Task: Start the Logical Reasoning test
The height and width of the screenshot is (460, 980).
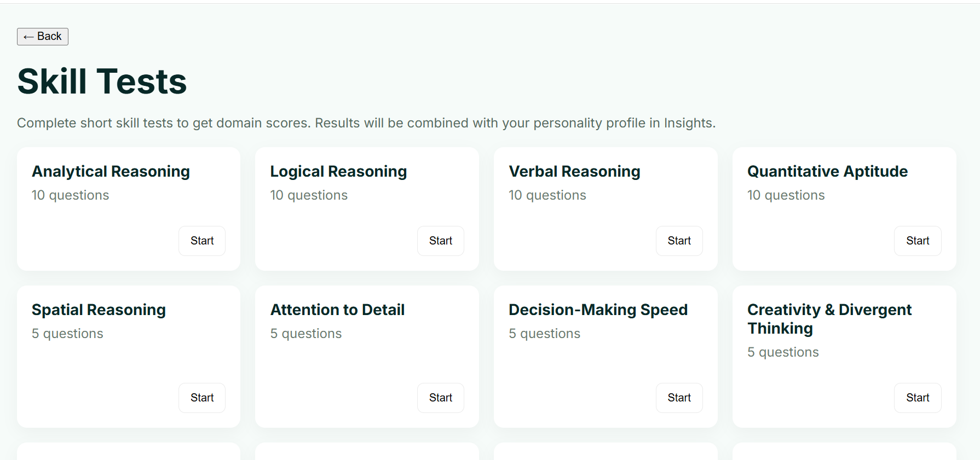Action: pos(440,241)
